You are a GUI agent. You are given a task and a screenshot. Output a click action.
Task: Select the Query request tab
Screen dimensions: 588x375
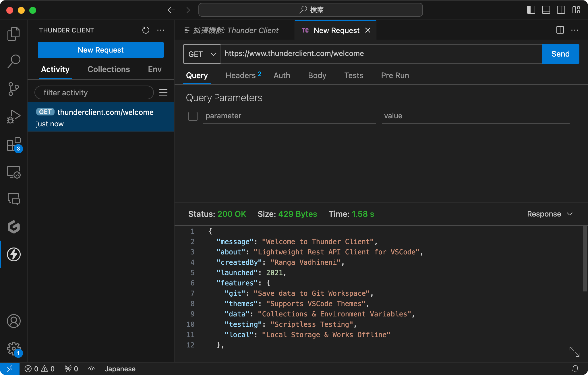coord(197,76)
